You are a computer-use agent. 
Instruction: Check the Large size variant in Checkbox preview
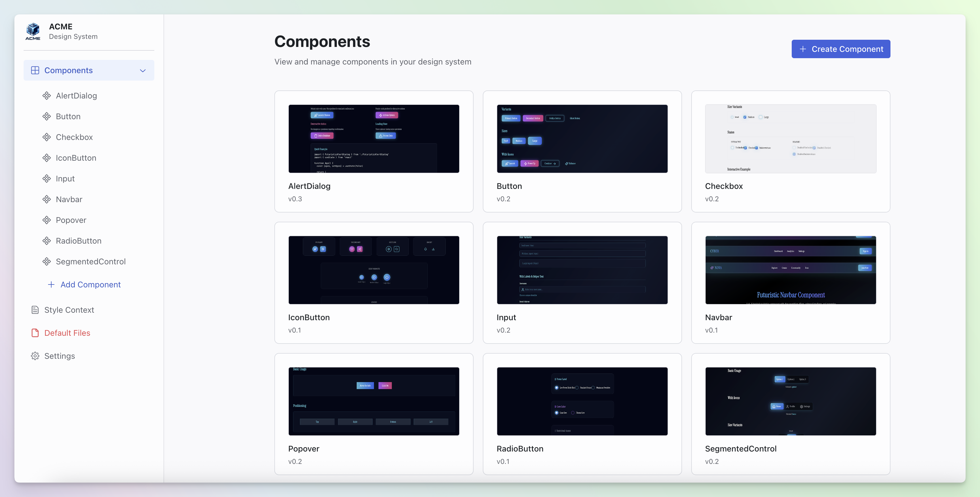pos(761,117)
